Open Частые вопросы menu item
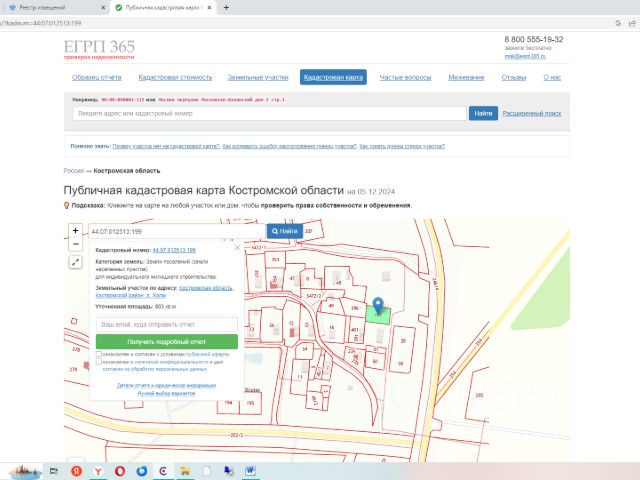Screen dimensions: 640x480 click(x=405, y=77)
